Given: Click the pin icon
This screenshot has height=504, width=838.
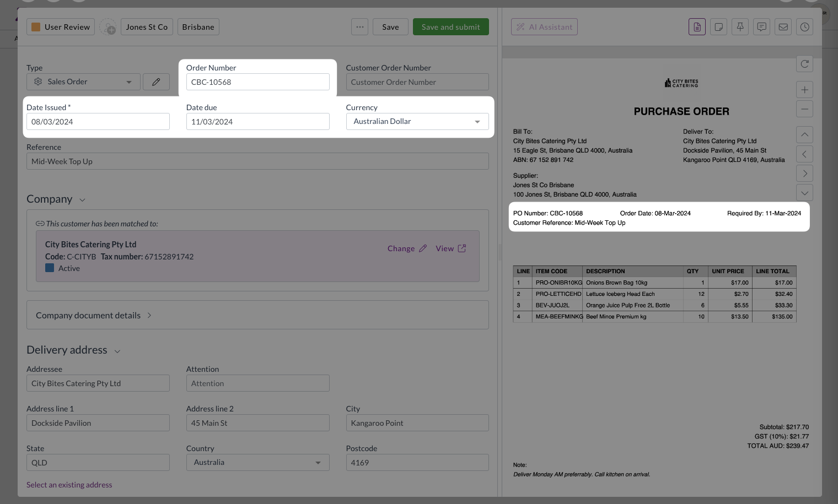Looking at the screenshot, I should [740, 26].
